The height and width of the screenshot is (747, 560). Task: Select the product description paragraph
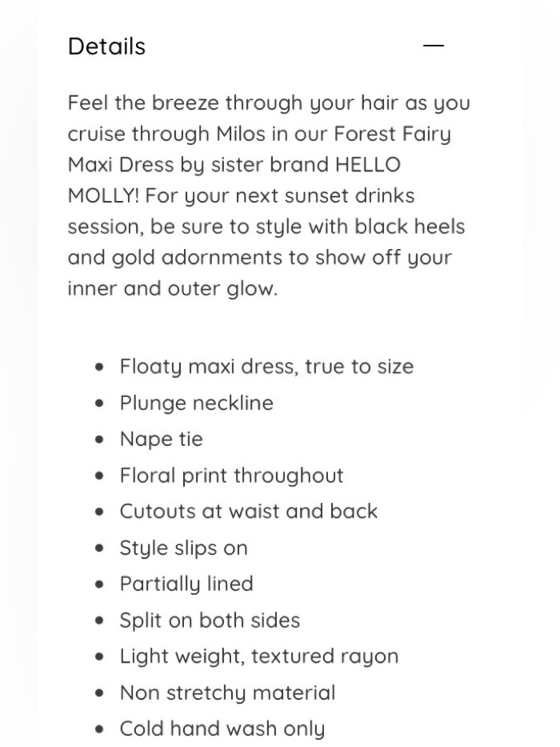(269, 196)
